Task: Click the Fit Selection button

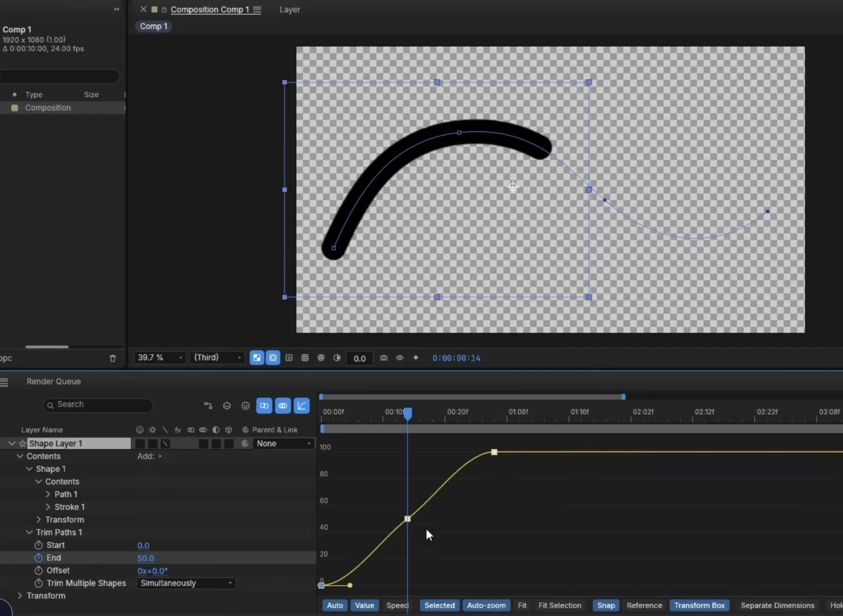Action: 560,605
